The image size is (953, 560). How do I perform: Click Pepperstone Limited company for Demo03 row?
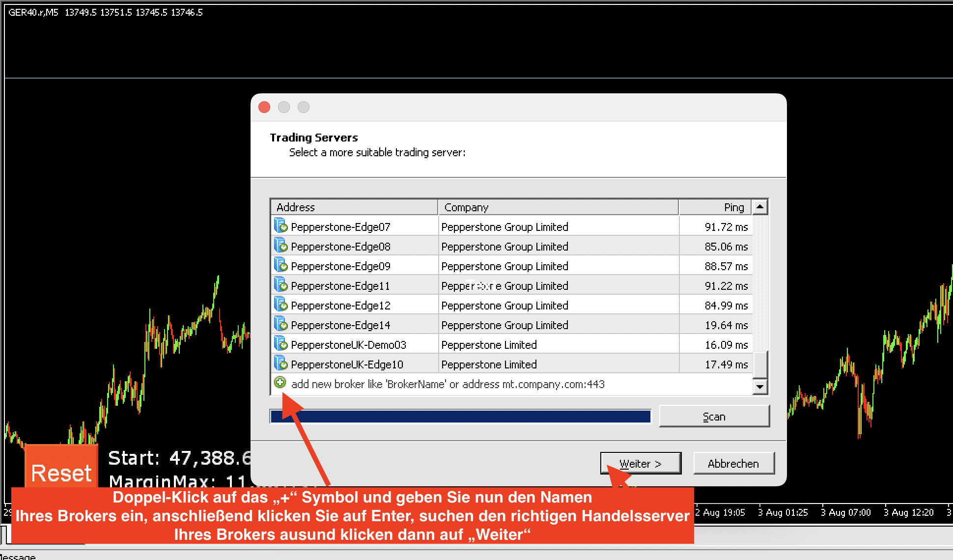click(489, 345)
